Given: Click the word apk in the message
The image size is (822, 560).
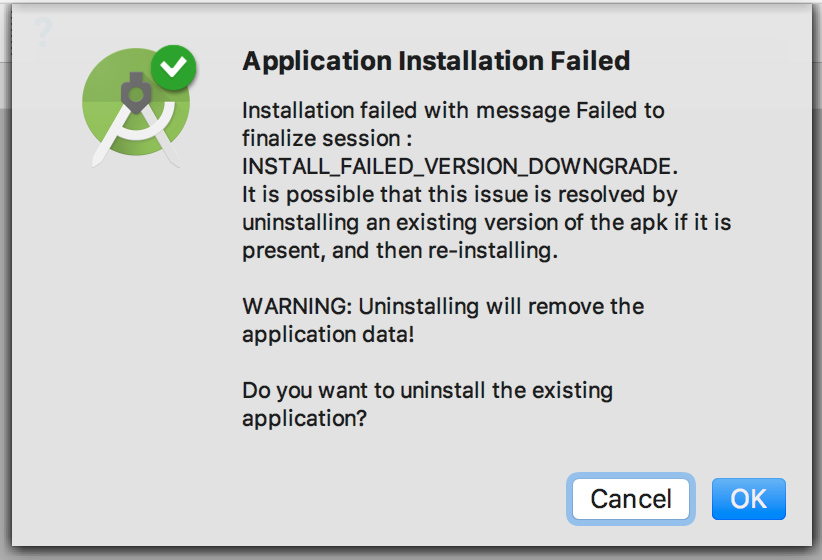Looking at the screenshot, I should pos(648,223).
